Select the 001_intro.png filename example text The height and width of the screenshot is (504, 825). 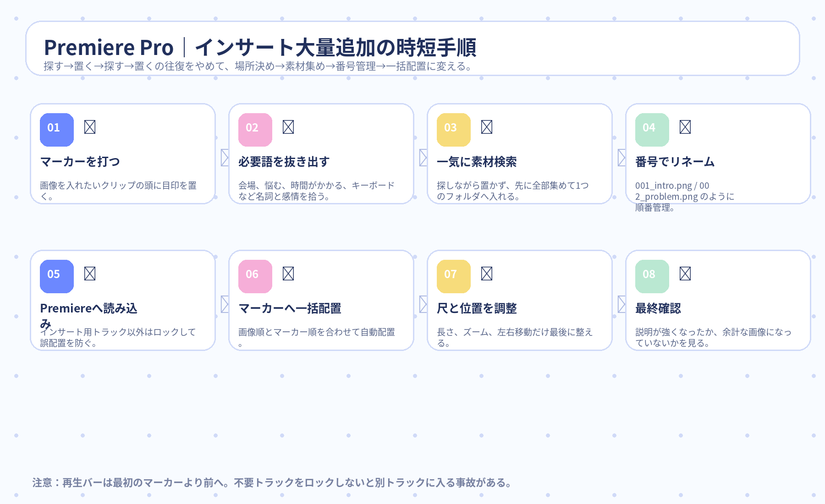664,186
